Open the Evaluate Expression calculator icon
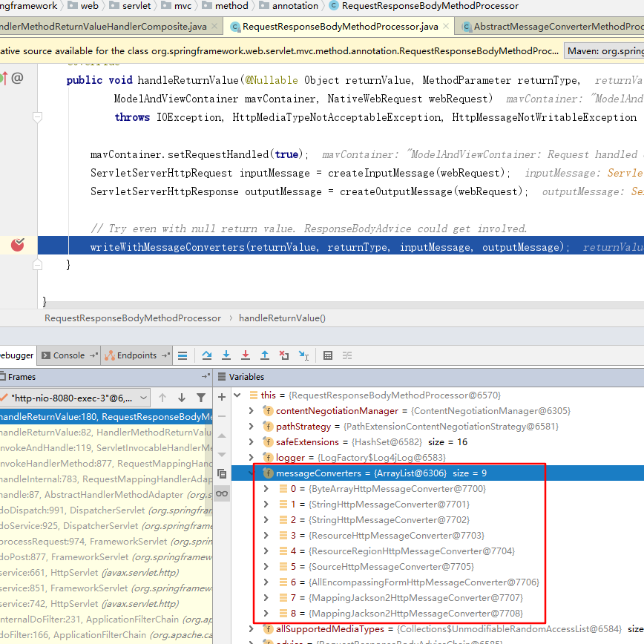644x644 pixels. [x=327, y=355]
